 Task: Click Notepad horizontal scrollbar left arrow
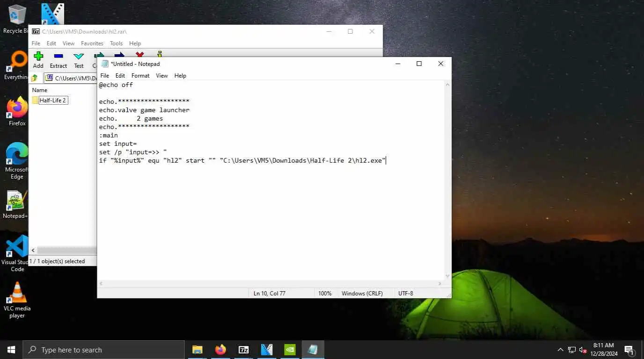pos(101,284)
